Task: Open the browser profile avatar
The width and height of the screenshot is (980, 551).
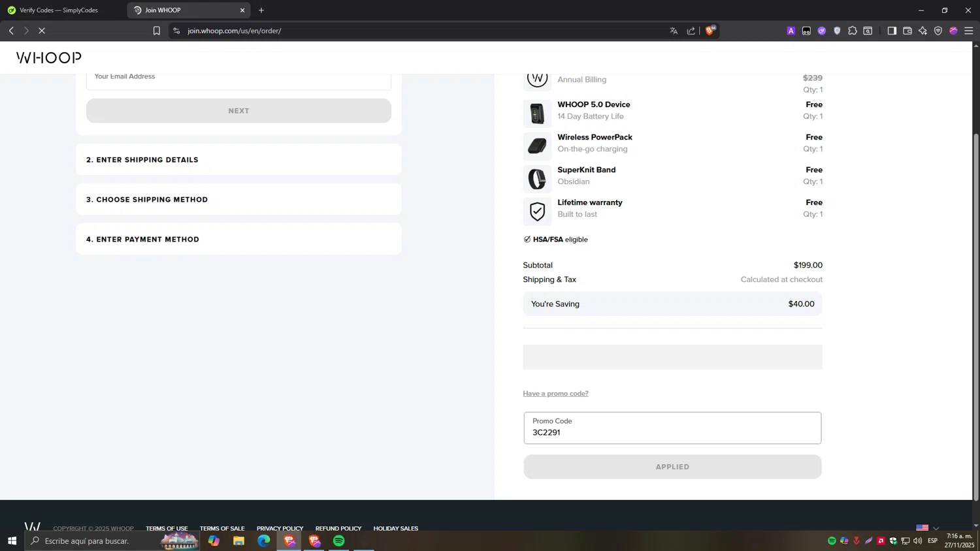Action: (953, 31)
